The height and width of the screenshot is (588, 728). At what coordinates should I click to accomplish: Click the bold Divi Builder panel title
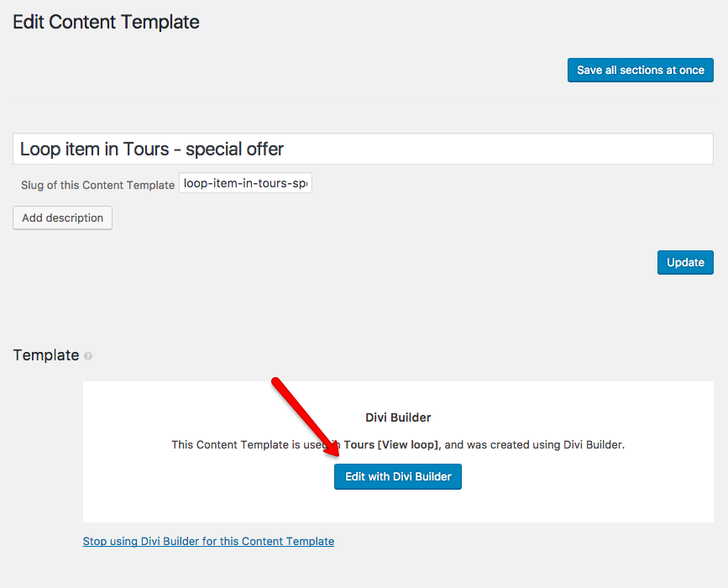398,417
